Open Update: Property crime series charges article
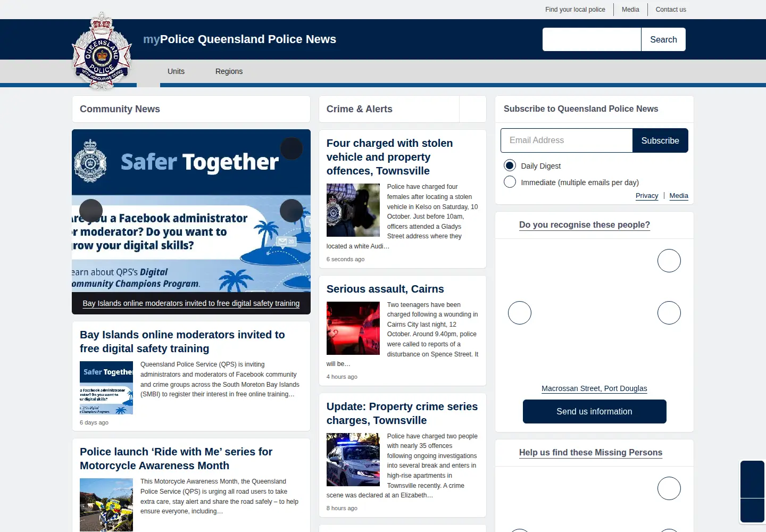766x532 pixels. (x=402, y=413)
